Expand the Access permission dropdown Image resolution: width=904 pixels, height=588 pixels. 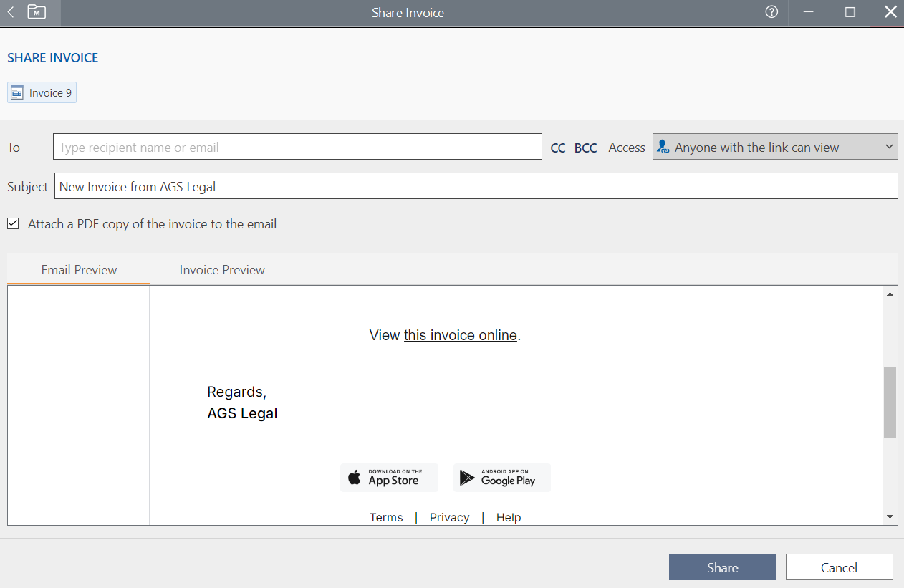(x=774, y=148)
